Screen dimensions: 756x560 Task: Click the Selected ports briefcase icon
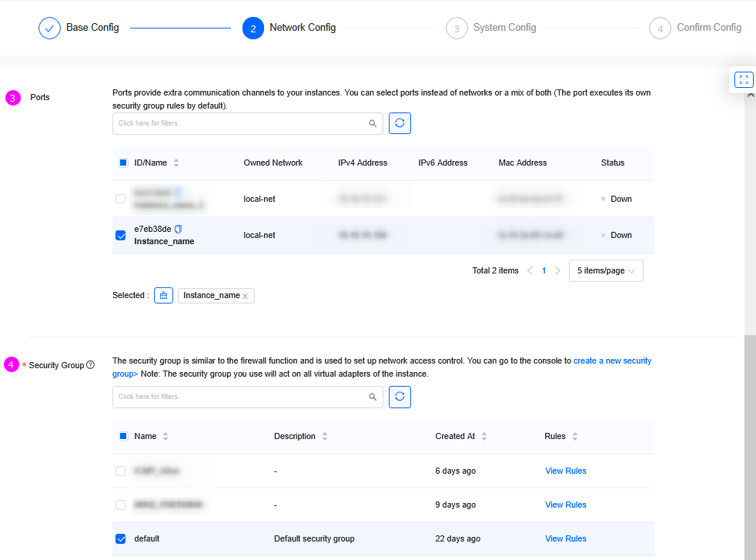pyautogui.click(x=163, y=295)
